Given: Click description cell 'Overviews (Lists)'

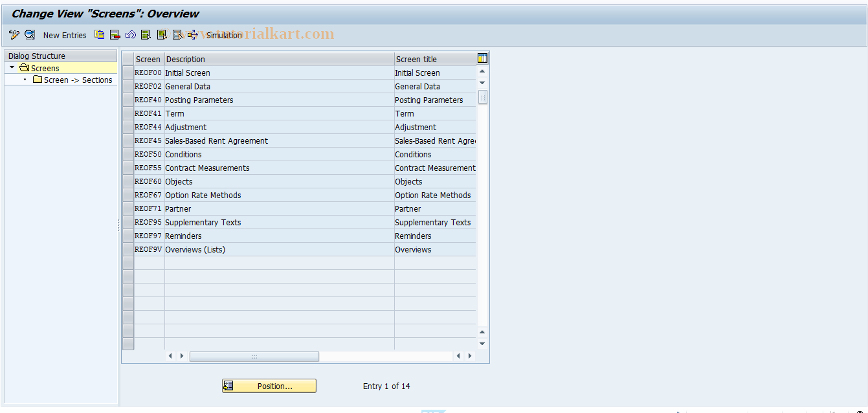Looking at the screenshot, I should [279, 249].
